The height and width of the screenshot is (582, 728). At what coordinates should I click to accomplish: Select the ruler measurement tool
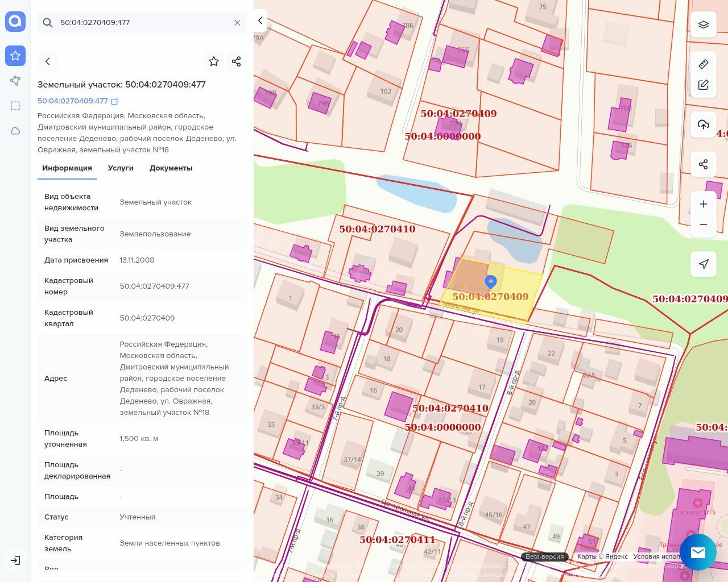(x=704, y=64)
